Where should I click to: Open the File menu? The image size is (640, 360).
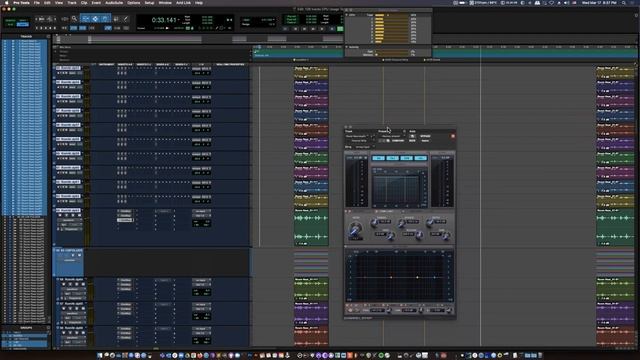37,3
